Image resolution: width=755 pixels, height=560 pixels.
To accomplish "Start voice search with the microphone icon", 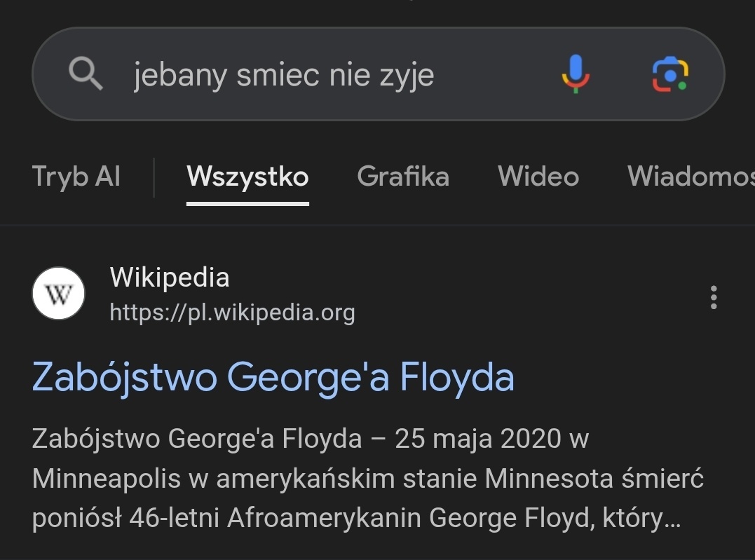I will coord(576,74).
